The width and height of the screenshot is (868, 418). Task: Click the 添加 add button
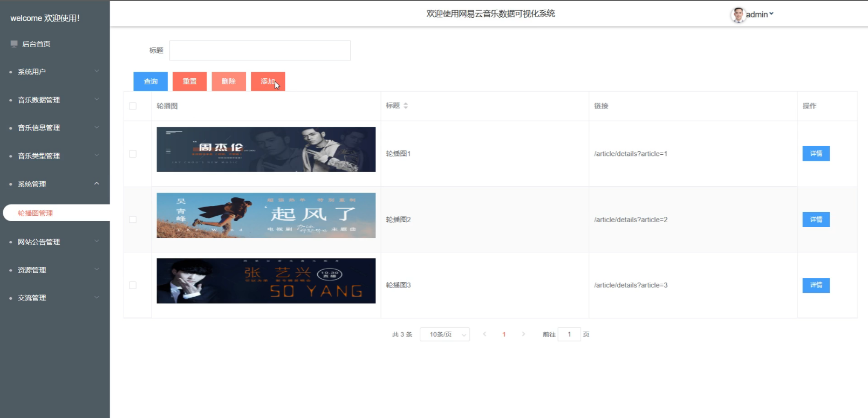tap(268, 81)
